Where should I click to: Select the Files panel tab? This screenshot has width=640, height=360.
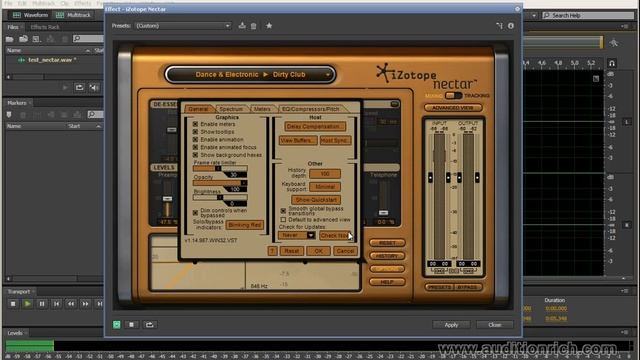click(13, 27)
